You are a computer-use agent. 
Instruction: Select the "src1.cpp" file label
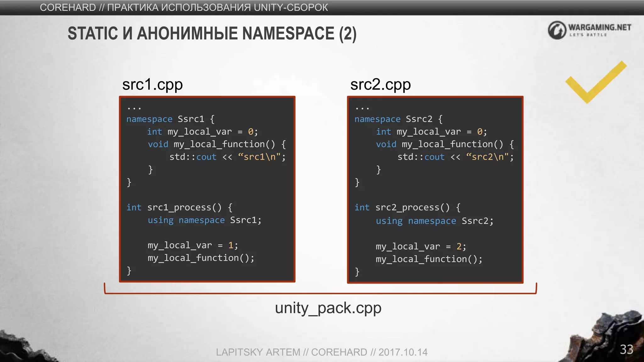tap(153, 85)
